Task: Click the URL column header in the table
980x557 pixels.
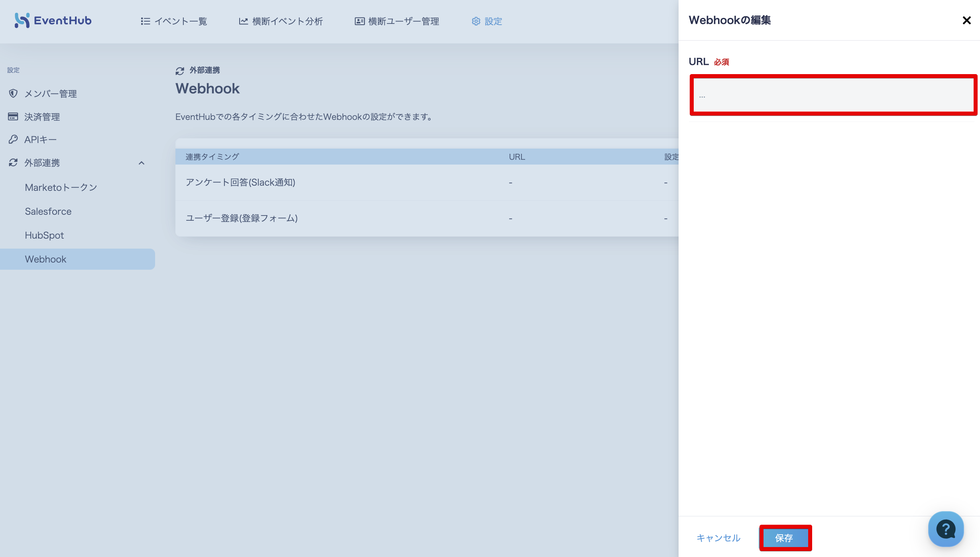Action: 517,157
